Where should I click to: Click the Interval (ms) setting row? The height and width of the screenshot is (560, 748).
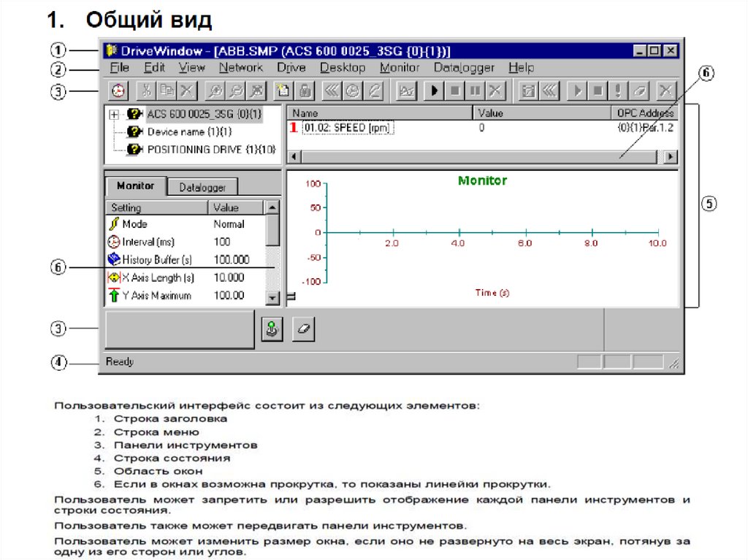(x=185, y=242)
